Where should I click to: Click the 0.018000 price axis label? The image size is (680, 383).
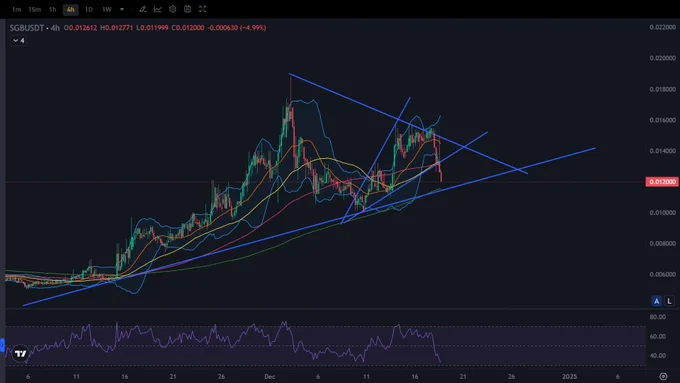pyautogui.click(x=663, y=89)
